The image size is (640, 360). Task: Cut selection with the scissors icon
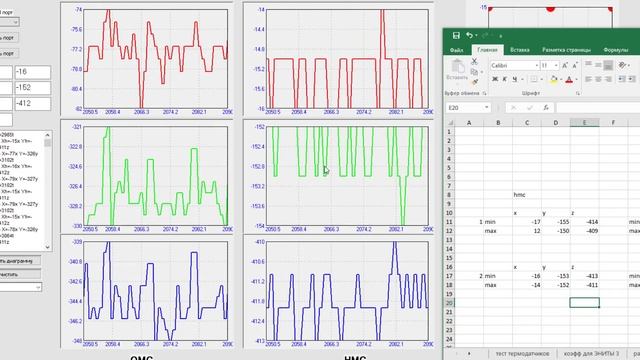[x=474, y=62]
